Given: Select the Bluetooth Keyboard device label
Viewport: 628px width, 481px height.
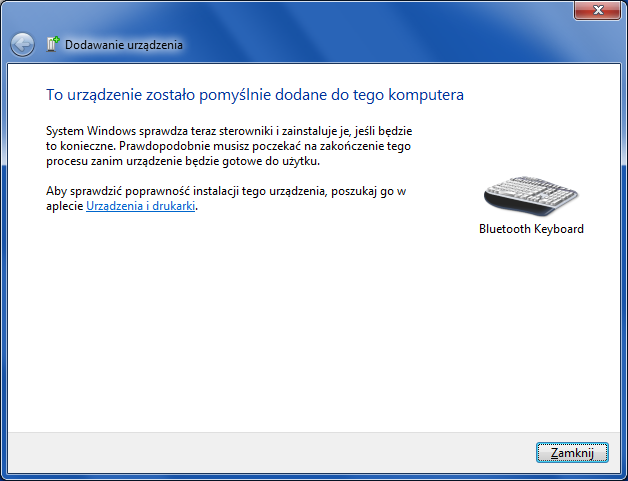Looking at the screenshot, I should [531, 229].
